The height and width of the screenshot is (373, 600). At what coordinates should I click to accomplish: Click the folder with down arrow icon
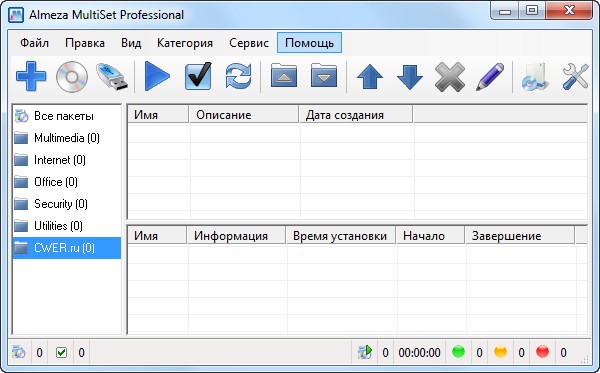(324, 75)
